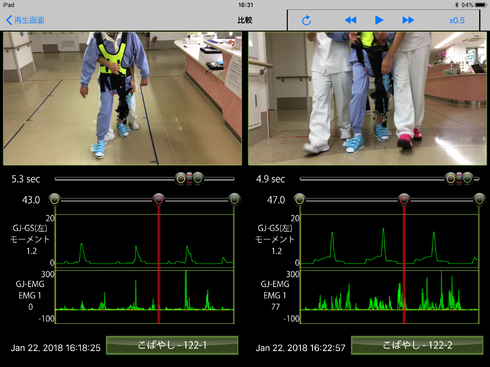Click the 5.3 sec time label
Image resolution: width=490 pixels, height=367 pixels.
[26, 179]
